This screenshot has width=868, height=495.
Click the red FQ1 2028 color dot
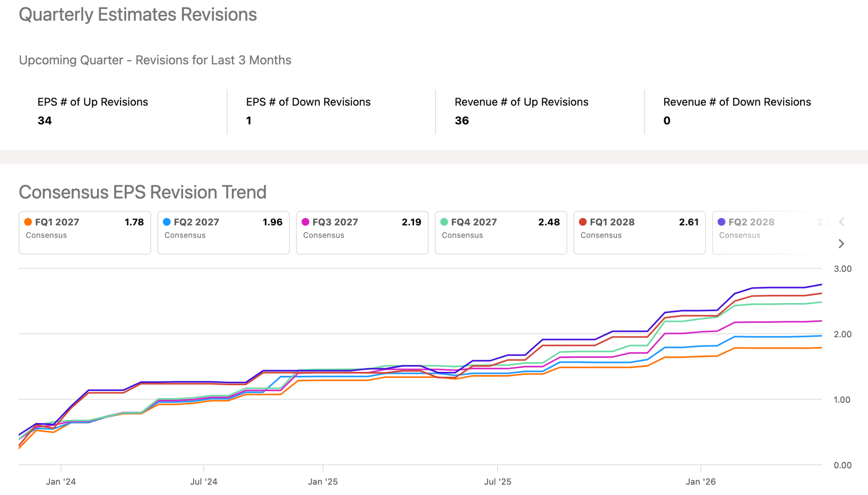tap(583, 222)
